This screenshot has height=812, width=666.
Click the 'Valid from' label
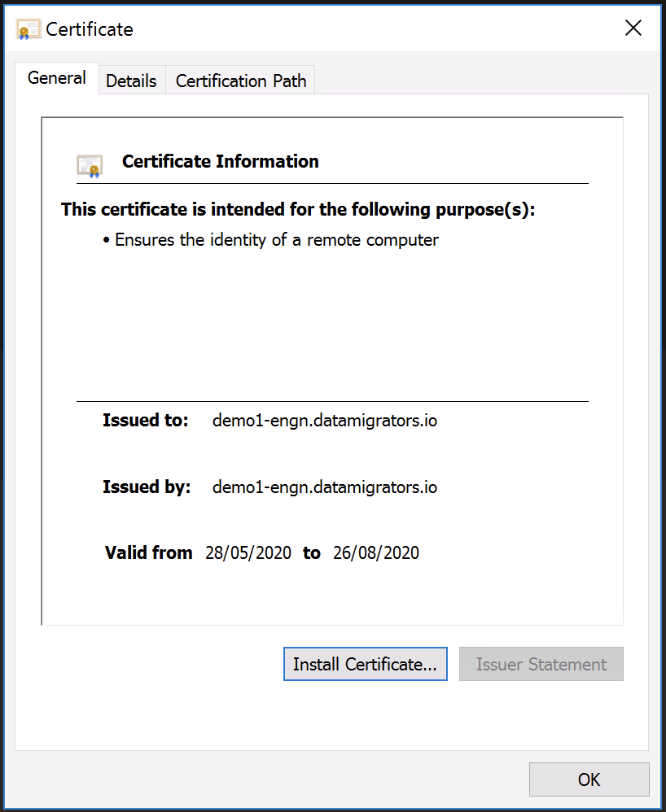coord(148,553)
